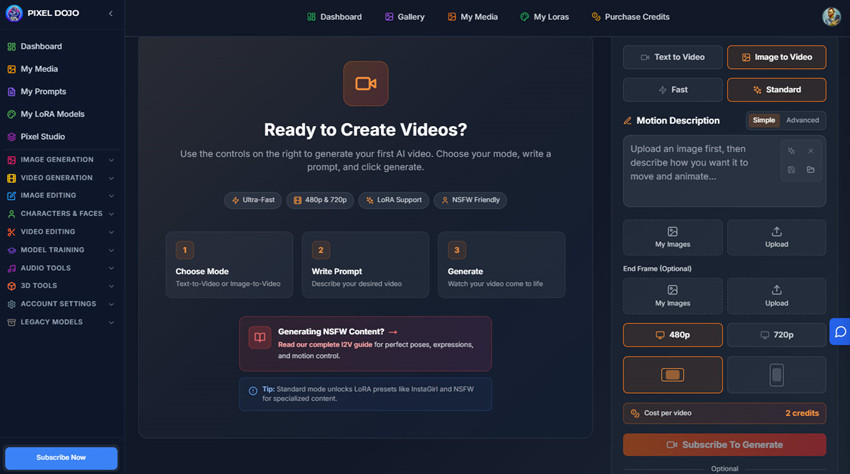850x474 pixels.
Task: Select 720p resolution
Action: 776,335
